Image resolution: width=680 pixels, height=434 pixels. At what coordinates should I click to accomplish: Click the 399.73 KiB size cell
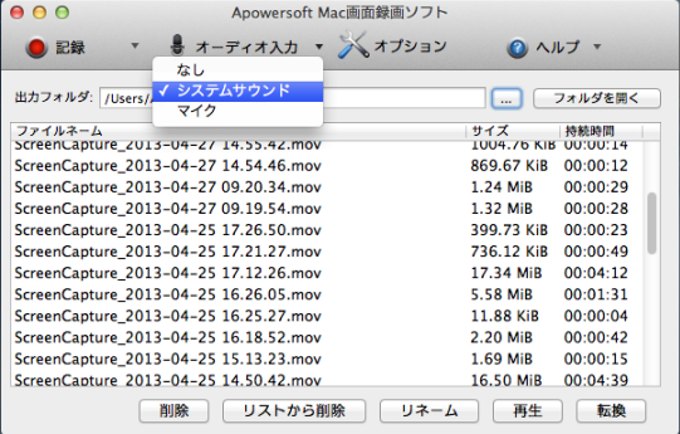[509, 230]
